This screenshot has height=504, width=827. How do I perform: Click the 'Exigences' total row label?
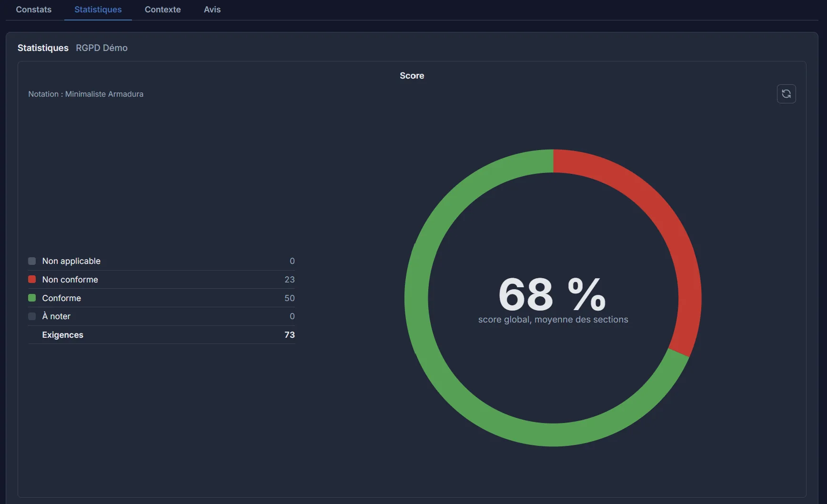63,335
